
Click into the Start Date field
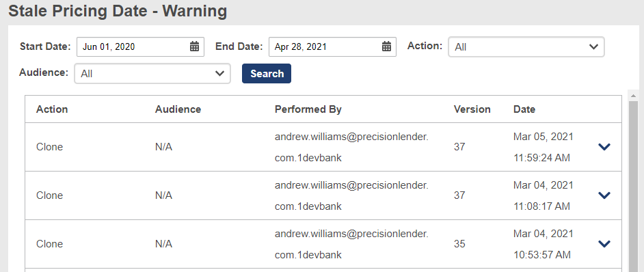(140, 47)
